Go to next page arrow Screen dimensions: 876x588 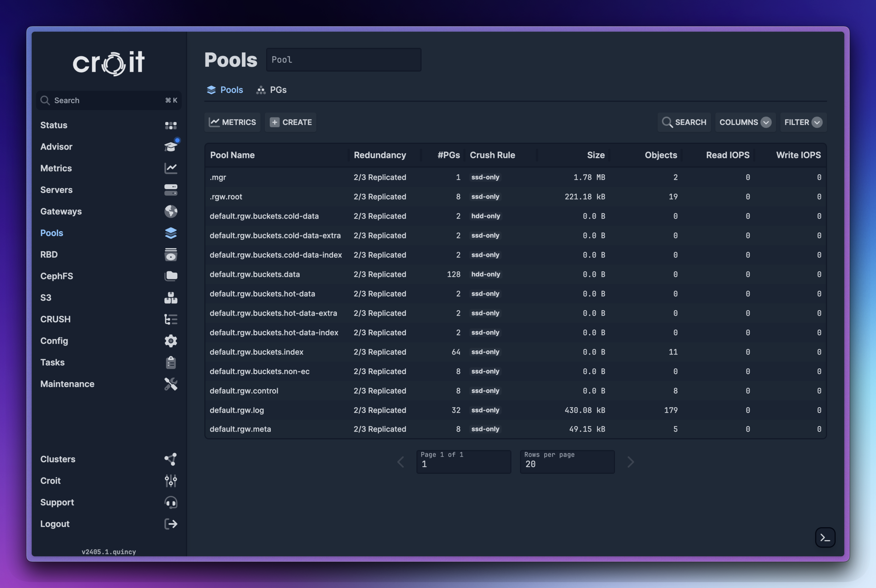(x=630, y=462)
